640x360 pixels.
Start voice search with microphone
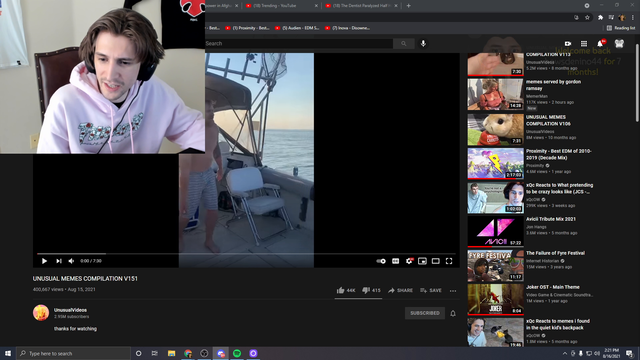point(423,44)
